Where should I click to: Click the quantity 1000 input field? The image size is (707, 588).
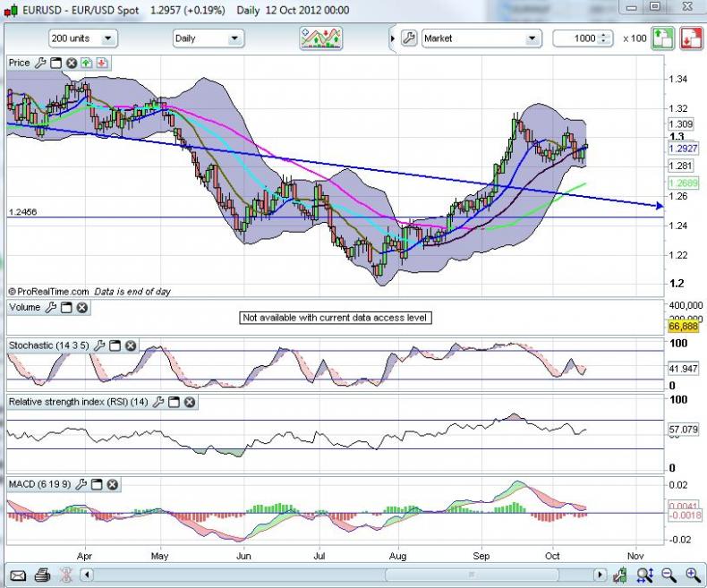click(x=577, y=38)
